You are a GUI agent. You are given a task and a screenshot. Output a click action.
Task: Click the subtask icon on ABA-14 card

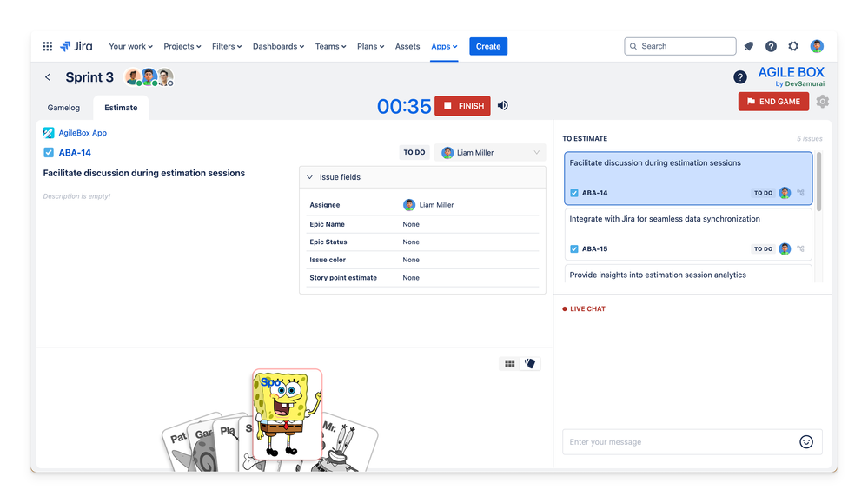pyautogui.click(x=800, y=193)
